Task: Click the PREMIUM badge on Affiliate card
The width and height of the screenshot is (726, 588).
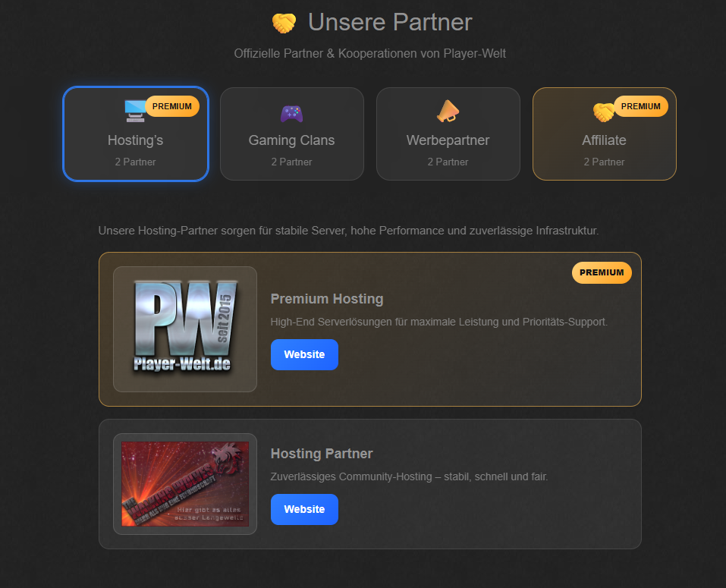Action: [641, 106]
